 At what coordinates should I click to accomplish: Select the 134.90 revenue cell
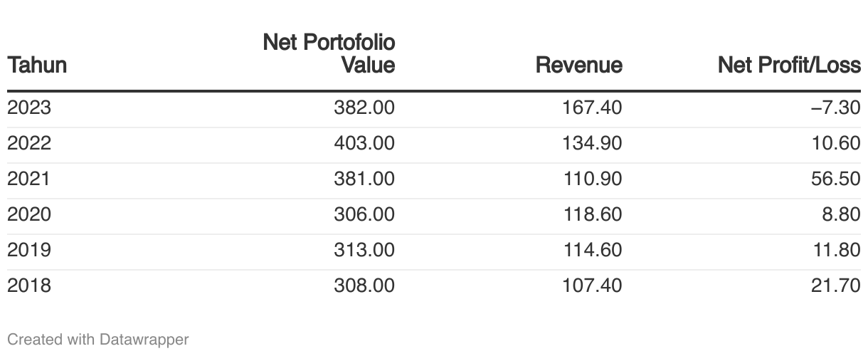591,144
